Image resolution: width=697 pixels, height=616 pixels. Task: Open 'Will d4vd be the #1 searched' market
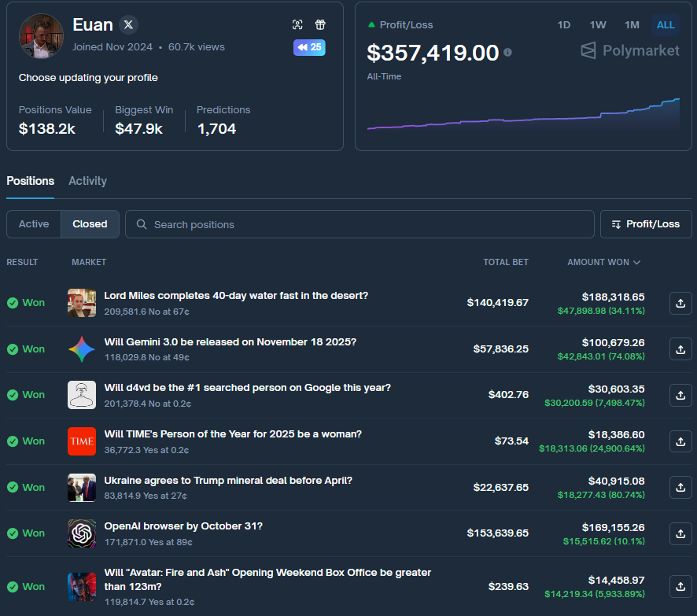point(248,388)
